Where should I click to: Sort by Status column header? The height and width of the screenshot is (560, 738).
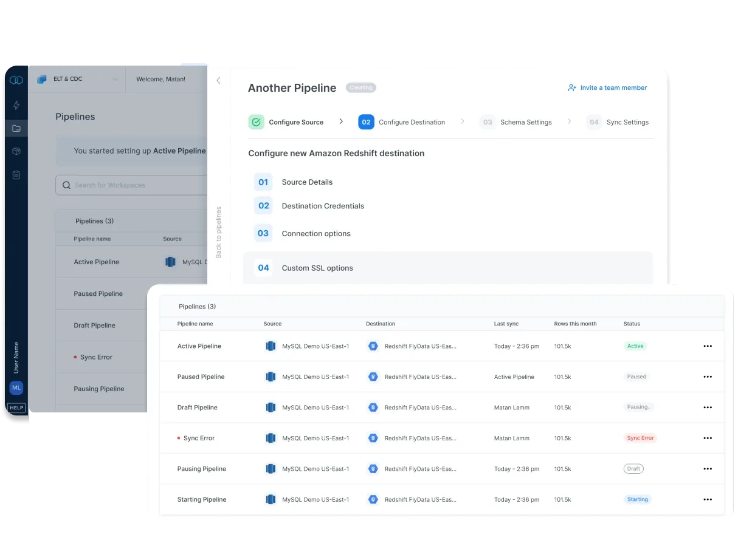[632, 324]
